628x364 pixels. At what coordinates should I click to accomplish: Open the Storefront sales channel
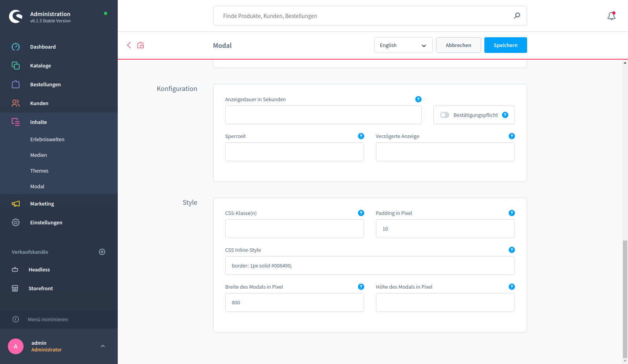coord(40,288)
